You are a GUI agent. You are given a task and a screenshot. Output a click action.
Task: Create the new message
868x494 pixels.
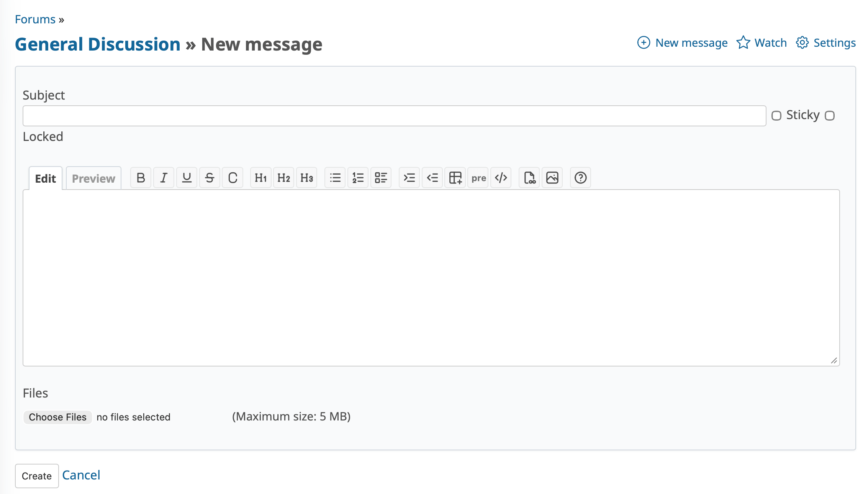pyautogui.click(x=37, y=476)
